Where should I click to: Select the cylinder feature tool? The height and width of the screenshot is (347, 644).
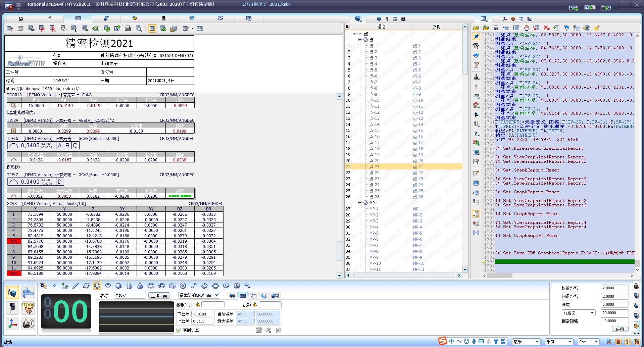129,286
